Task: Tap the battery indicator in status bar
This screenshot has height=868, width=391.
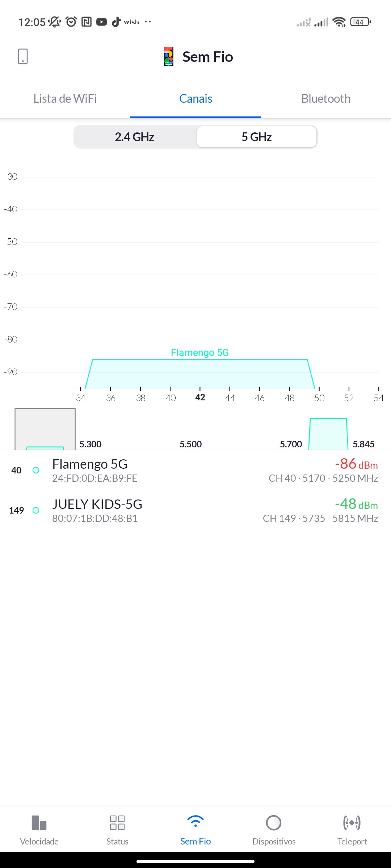Action: point(360,22)
